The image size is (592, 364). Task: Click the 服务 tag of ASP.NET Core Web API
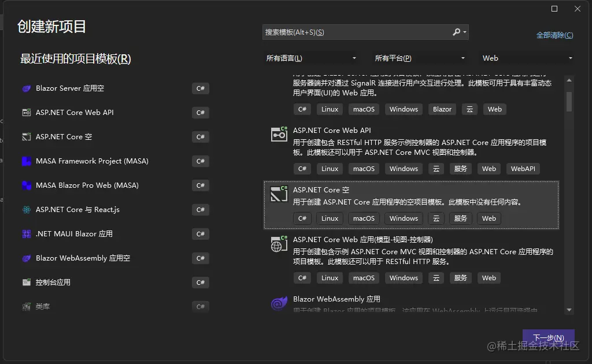461,169
